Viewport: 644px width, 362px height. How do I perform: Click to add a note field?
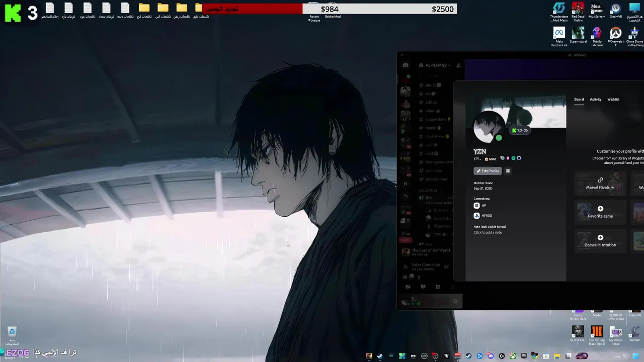click(x=488, y=232)
